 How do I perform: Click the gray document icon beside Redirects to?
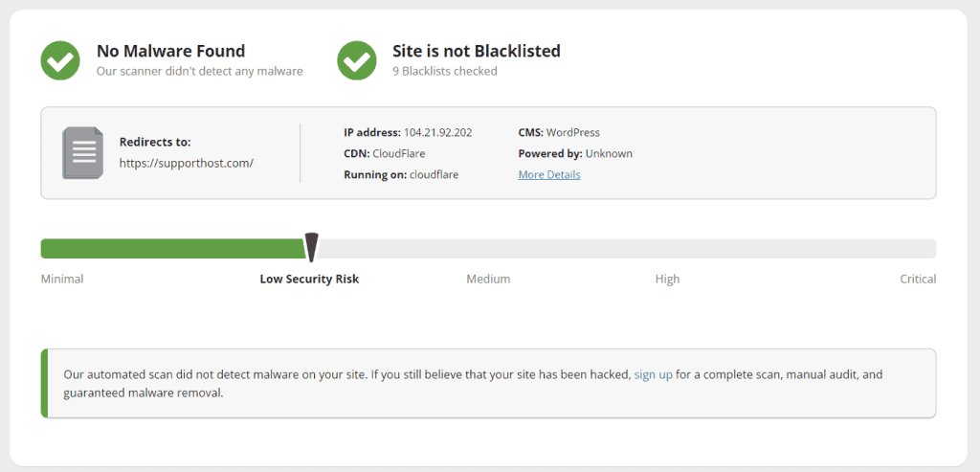coord(82,153)
